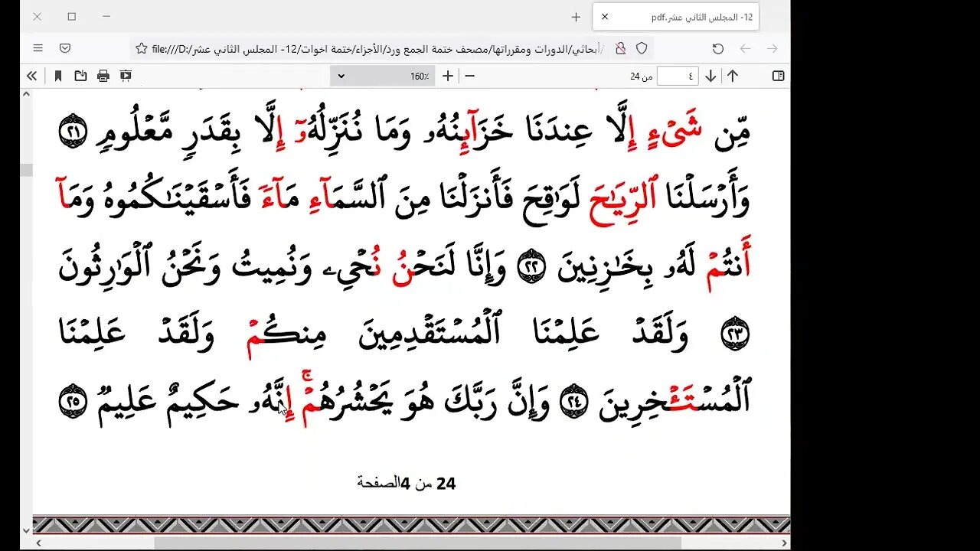Reload the current page
The height and width of the screenshot is (551, 980).
(717, 48)
